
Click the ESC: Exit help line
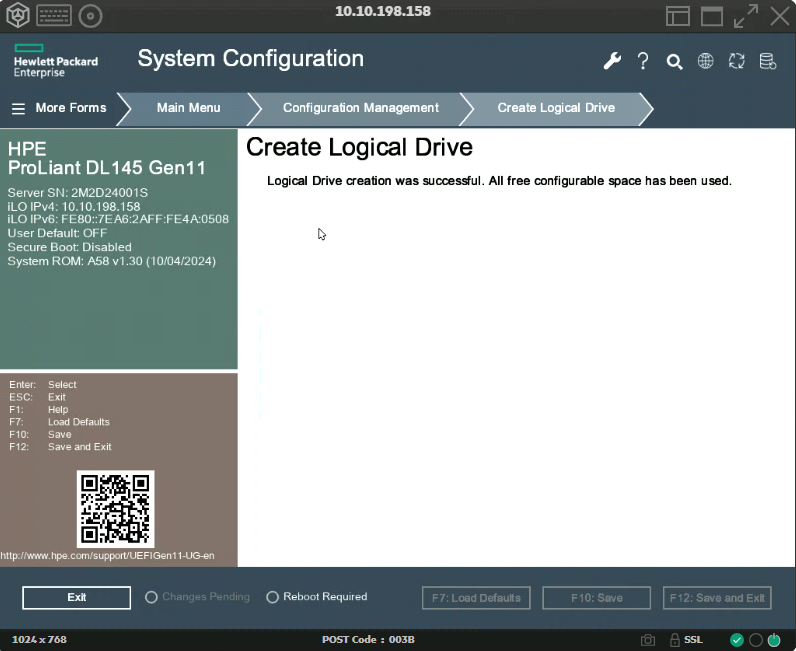pos(38,397)
